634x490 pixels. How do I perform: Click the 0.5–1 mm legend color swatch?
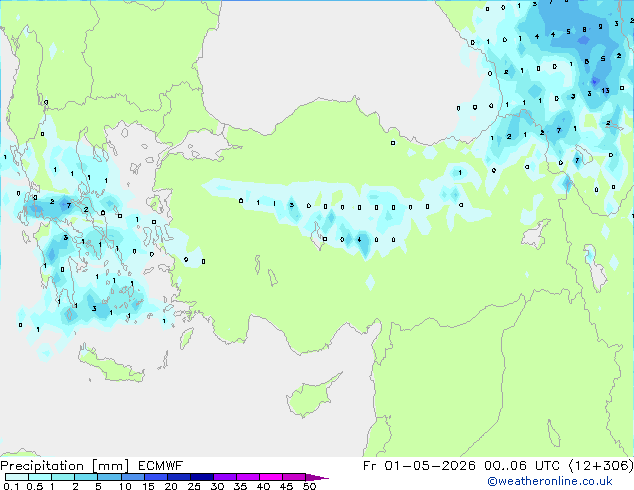point(40,477)
